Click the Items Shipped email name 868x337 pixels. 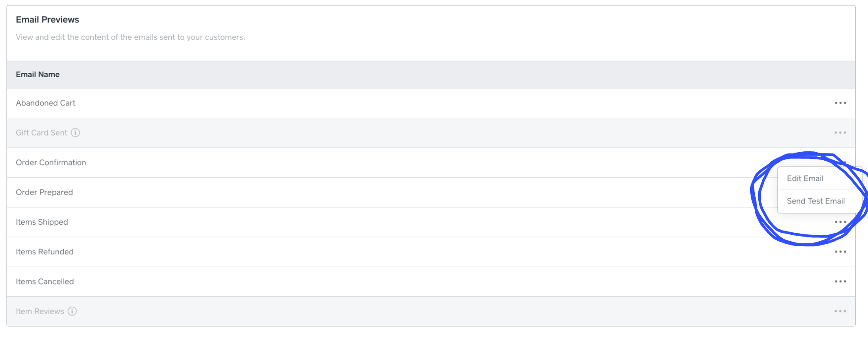pos(42,222)
